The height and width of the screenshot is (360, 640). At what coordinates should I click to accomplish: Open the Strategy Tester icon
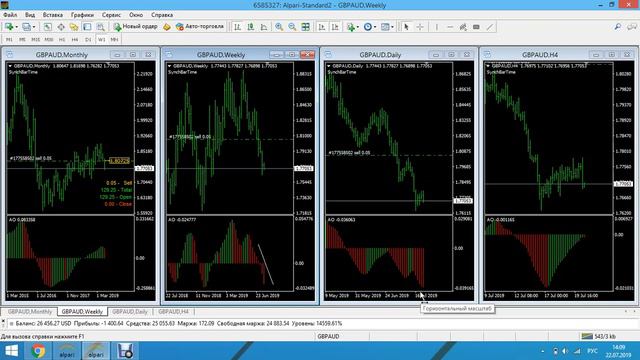point(100,27)
